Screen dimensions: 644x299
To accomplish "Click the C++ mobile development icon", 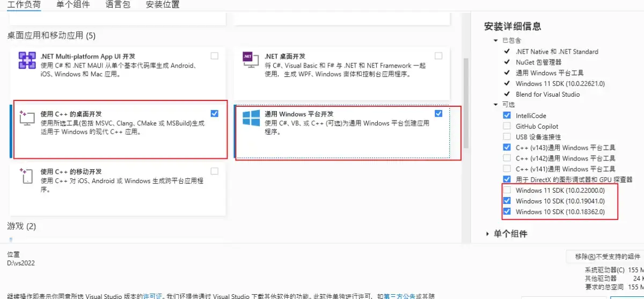I will point(27,177).
